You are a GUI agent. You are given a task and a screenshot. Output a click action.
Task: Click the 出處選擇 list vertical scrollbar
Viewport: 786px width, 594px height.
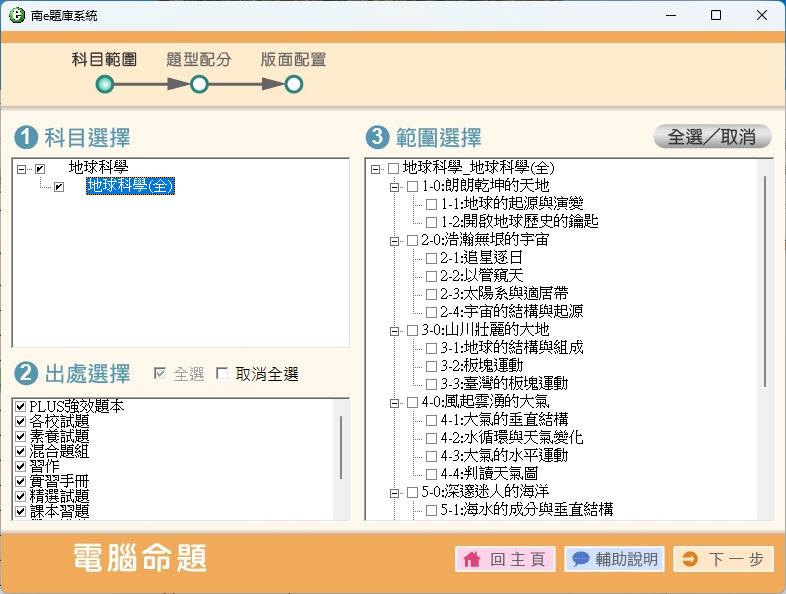point(341,447)
